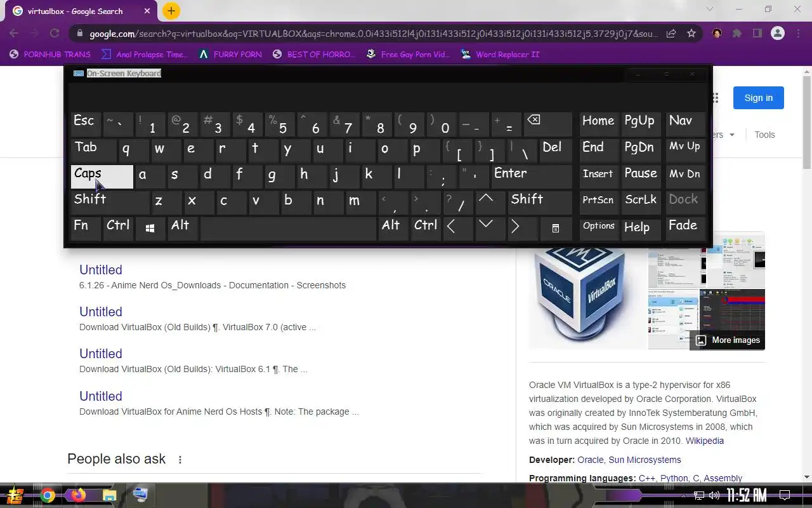The height and width of the screenshot is (508, 812).
Task: Open Untitled result about Anime Nerd Os Hosts
Action: tap(100, 396)
